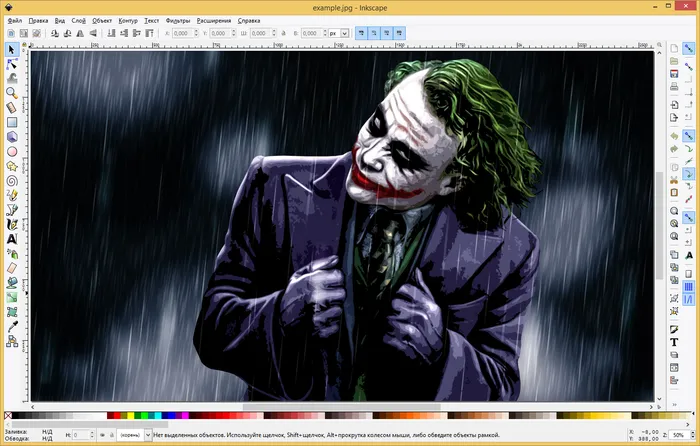The height and width of the screenshot is (446, 700).
Task: Toggle move gradients with objects option
Action: (x=387, y=33)
